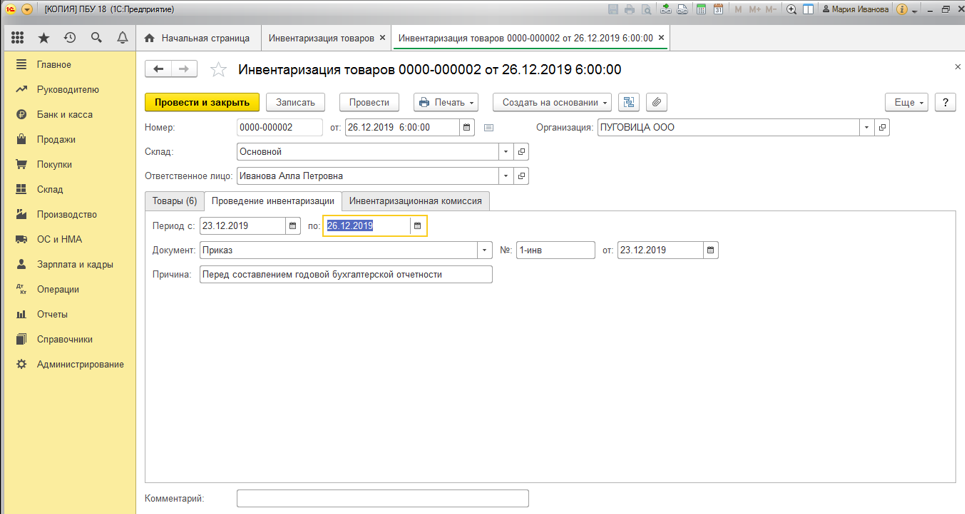Click the Записать button
This screenshot has height=514, width=965.
click(x=295, y=102)
